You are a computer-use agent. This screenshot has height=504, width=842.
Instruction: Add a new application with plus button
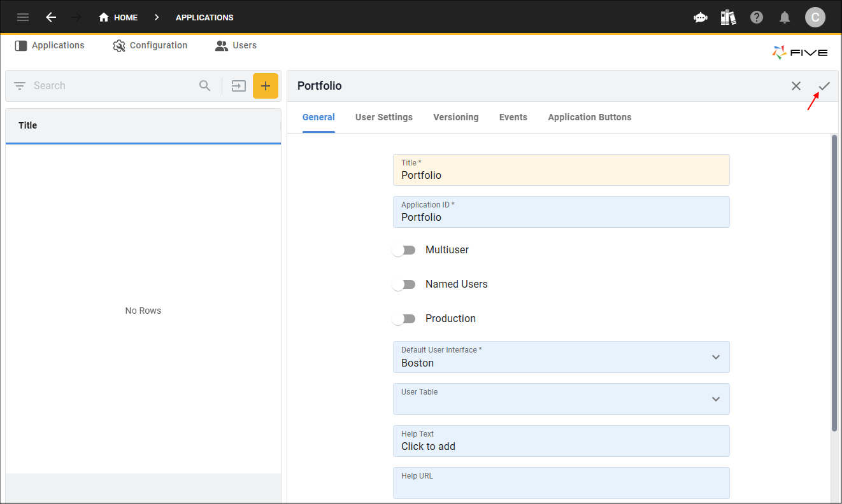(266, 86)
